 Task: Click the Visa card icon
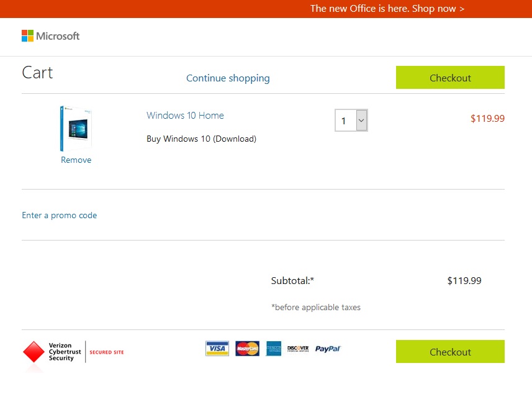217,348
